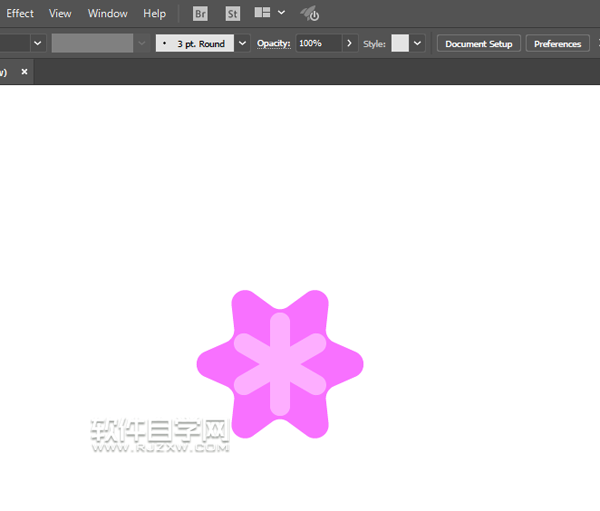Click the Preferences button
Screen dimensions: 600x511
coord(557,44)
